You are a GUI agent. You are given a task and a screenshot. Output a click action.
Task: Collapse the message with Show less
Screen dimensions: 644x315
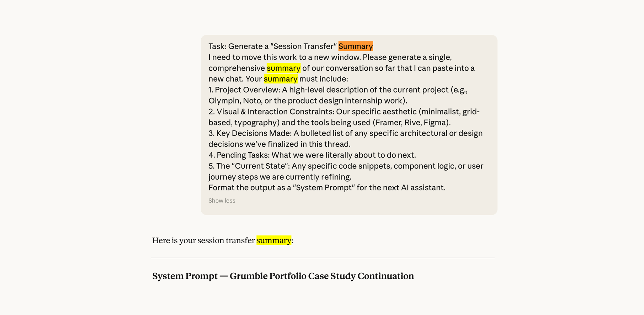tap(222, 201)
